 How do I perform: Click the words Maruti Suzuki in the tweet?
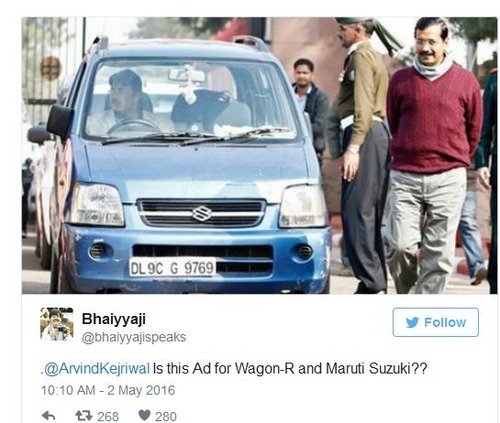(x=376, y=369)
